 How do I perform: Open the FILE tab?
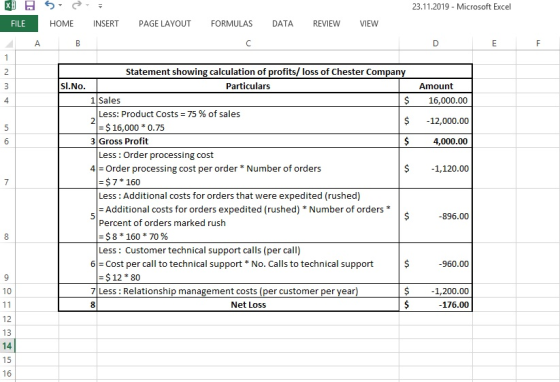coord(19,24)
